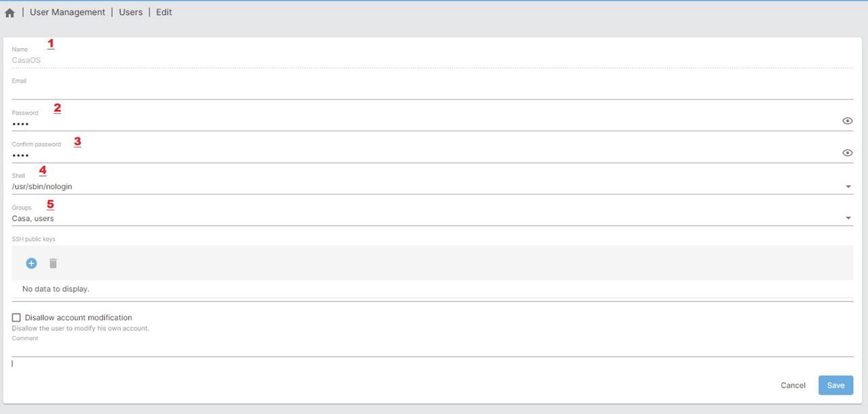Screen dimensions: 868x414
Task: Select the Edit breadcrumb entry
Action: (163, 12)
